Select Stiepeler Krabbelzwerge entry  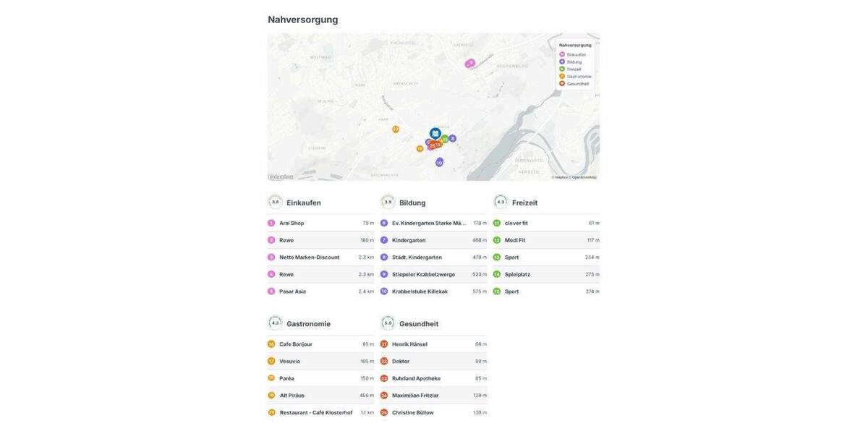click(423, 274)
